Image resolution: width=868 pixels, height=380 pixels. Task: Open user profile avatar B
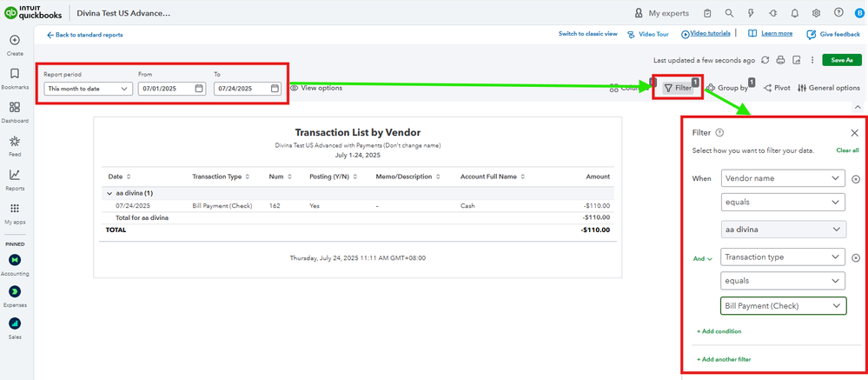tap(858, 12)
